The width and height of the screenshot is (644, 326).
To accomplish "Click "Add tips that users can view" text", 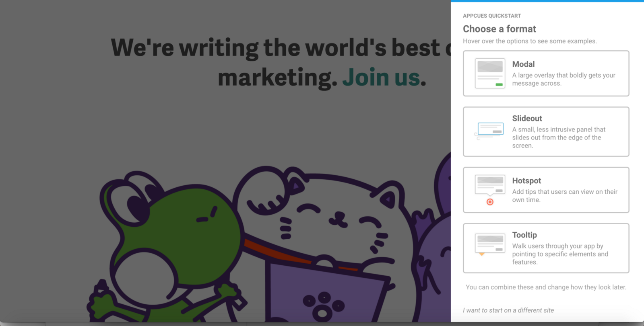I will pos(565,196).
